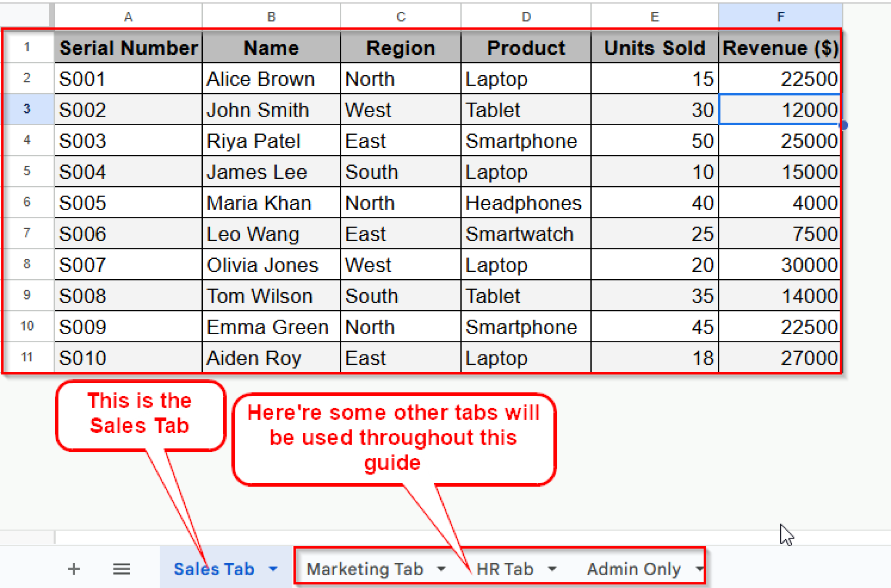Select column F header

click(780, 17)
